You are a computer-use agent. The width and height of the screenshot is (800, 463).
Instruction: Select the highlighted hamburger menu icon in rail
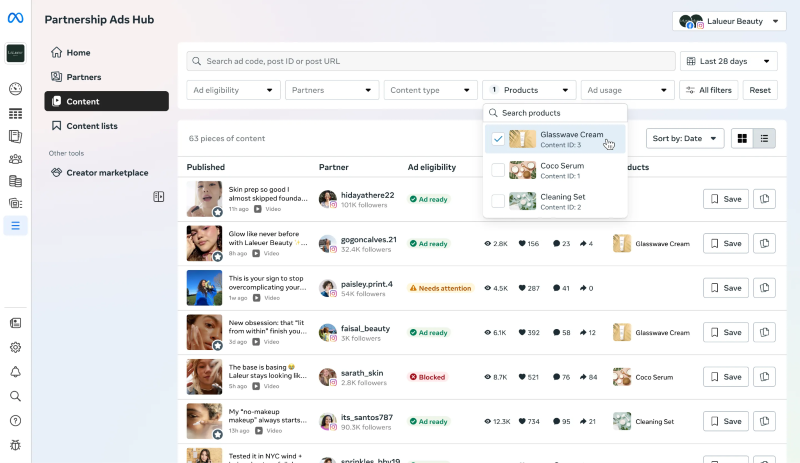pyautogui.click(x=15, y=226)
